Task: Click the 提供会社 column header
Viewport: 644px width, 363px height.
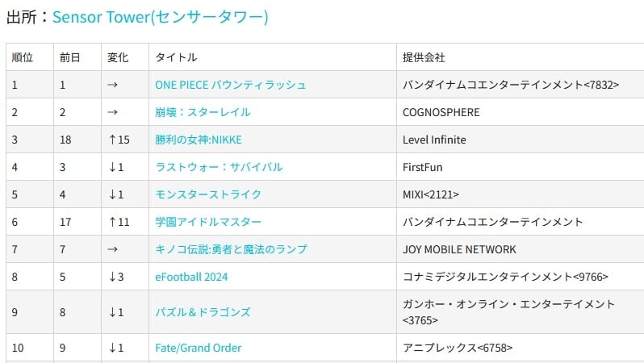Action: 424,57
